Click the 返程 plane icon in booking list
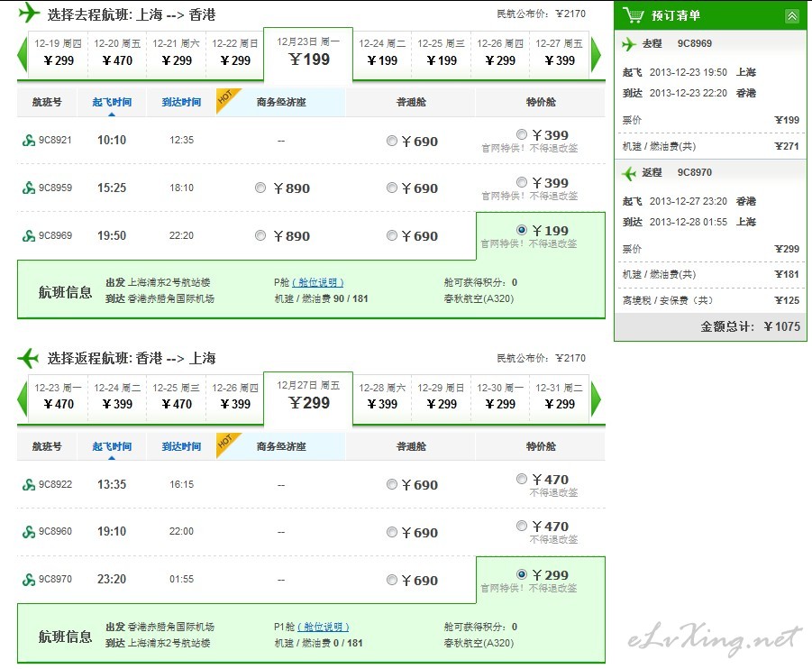812x669 pixels. pyautogui.click(x=629, y=173)
